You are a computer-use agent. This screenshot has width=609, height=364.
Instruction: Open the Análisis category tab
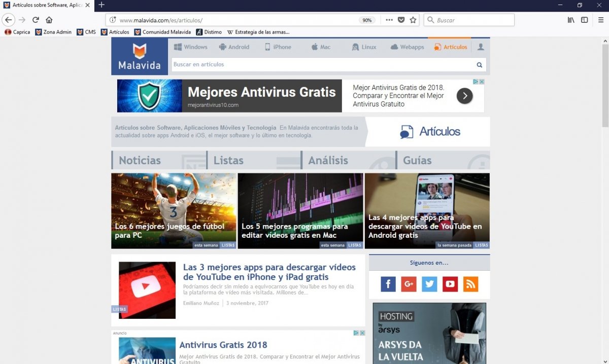(x=348, y=160)
